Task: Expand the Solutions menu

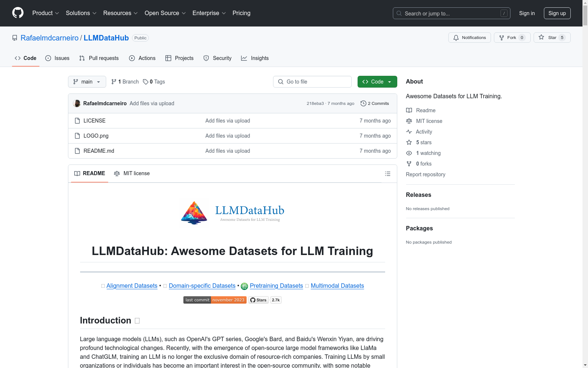Action: pos(81,13)
